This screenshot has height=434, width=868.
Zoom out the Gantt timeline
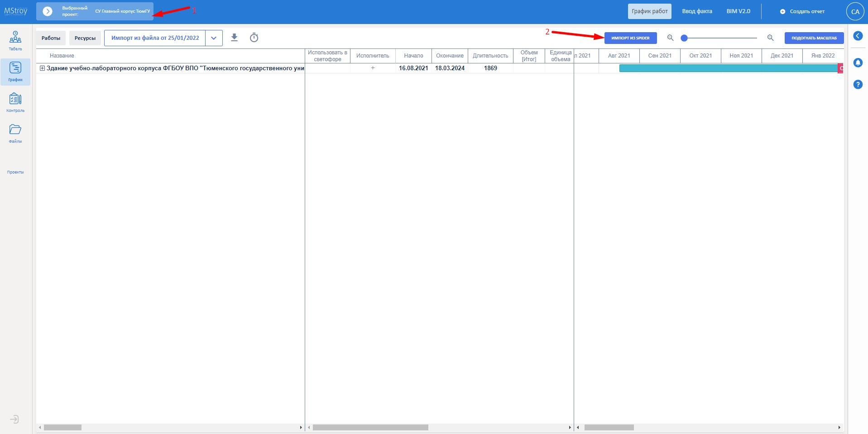click(x=671, y=38)
